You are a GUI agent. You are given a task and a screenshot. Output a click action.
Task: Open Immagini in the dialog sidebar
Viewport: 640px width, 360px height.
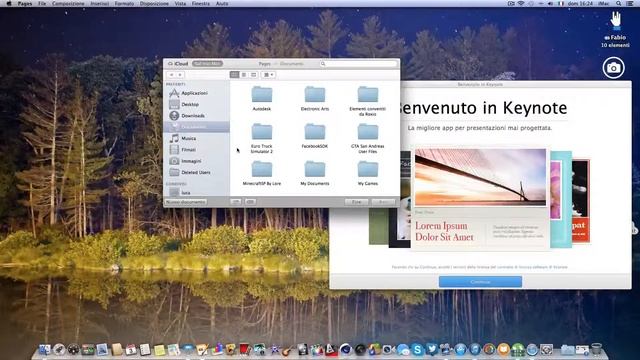coord(197,161)
